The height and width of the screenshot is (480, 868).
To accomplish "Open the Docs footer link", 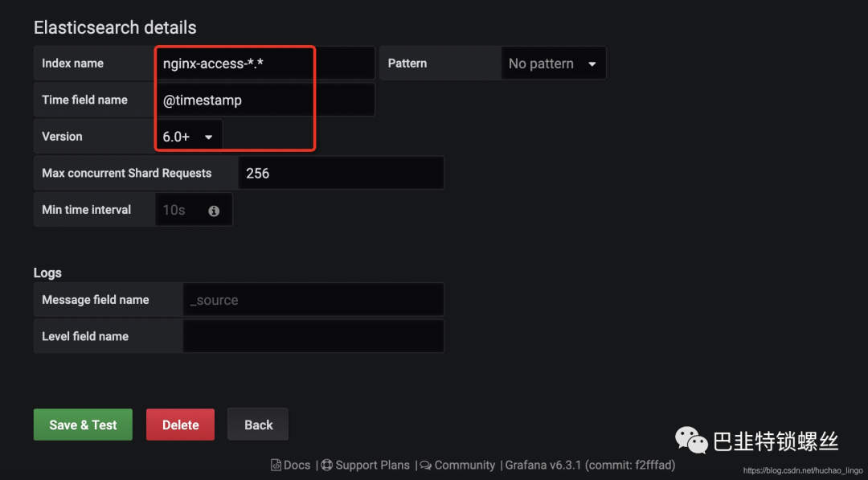I will tap(291, 465).
